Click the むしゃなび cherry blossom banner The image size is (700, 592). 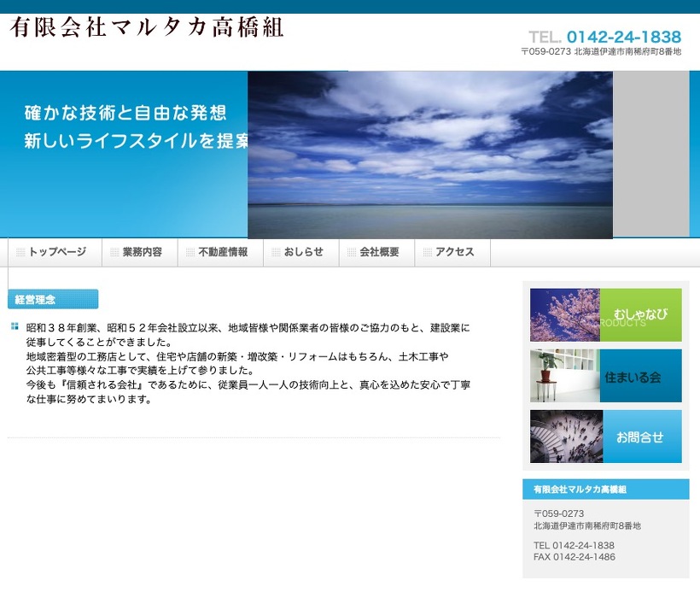coord(605,314)
